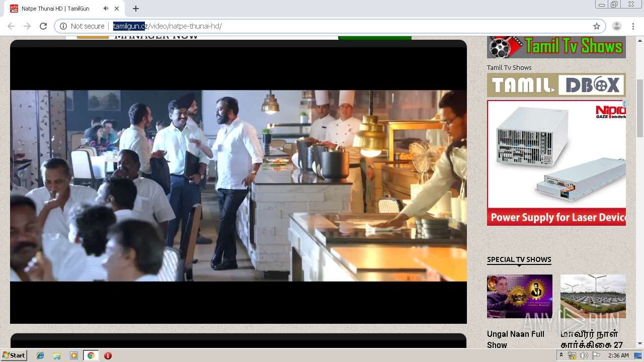The height and width of the screenshot is (362, 644).
Task: Go back to previous page in Chrome
Action: [11, 26]
